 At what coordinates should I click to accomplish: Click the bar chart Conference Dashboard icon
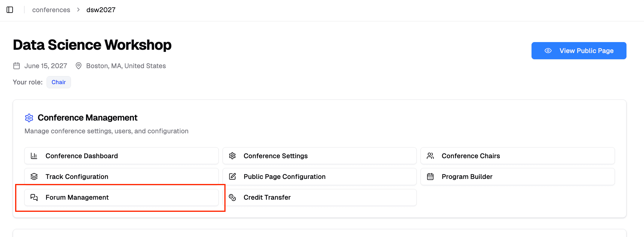point(34,156)
